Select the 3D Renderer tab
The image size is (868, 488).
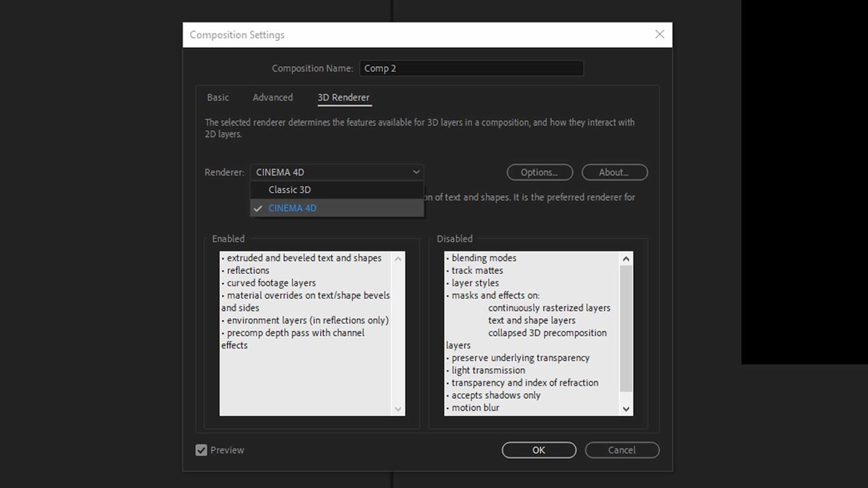343,98
